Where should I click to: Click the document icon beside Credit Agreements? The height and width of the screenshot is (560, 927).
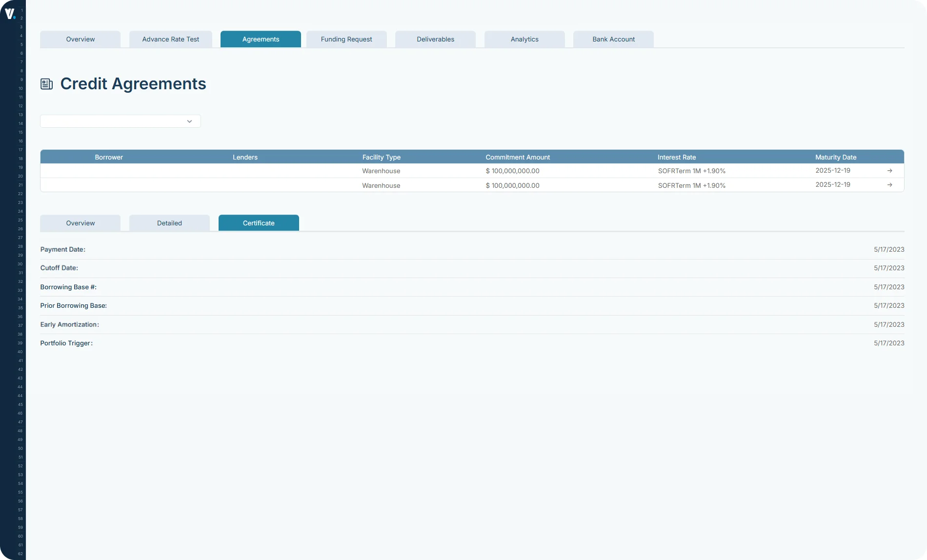pos(46,83)
